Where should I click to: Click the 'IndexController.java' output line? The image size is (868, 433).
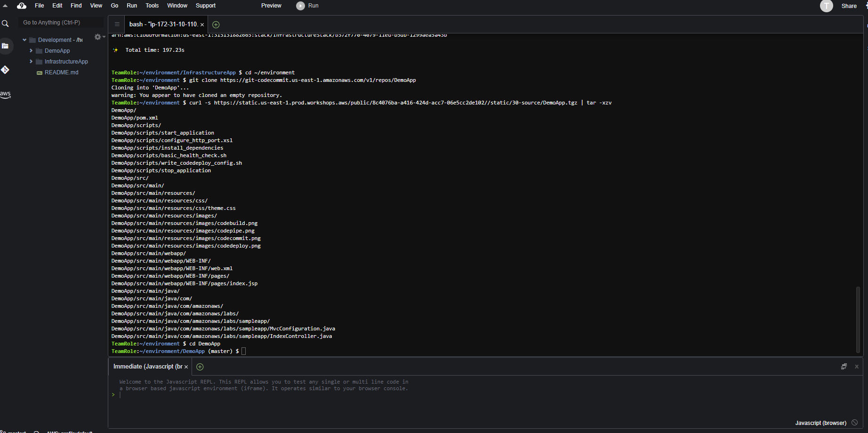pyautogui.click(x=222, y=336)
